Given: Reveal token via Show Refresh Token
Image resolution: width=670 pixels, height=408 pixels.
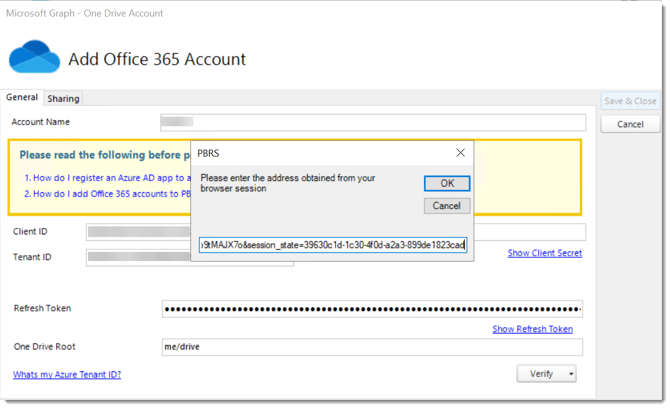Looking at the screenshot, I should click(532, 329).
